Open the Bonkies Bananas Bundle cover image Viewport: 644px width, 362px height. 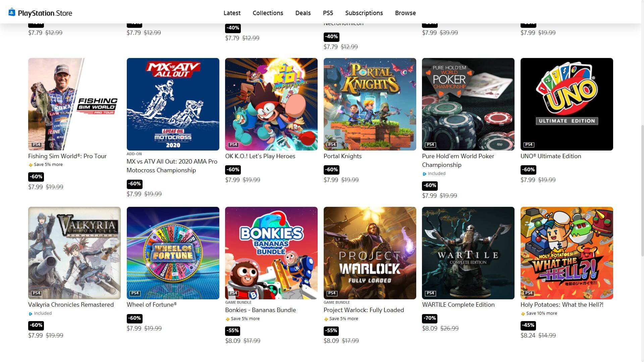coord(271,253)
